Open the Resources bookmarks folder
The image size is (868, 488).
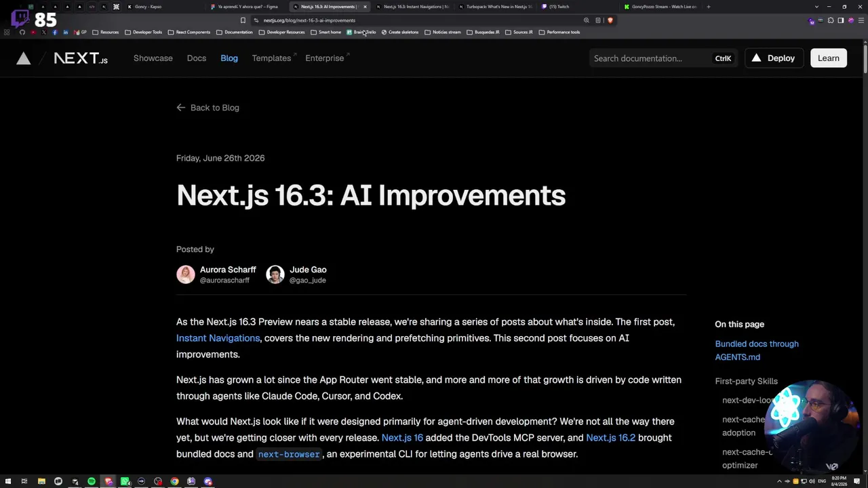(x=105, y=33)
